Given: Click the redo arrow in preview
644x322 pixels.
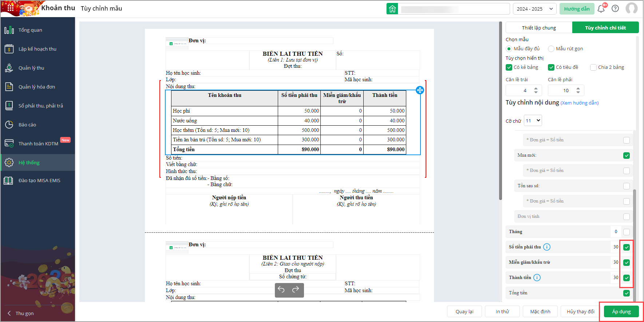Looking at the screenshot, I should (296, 290).
